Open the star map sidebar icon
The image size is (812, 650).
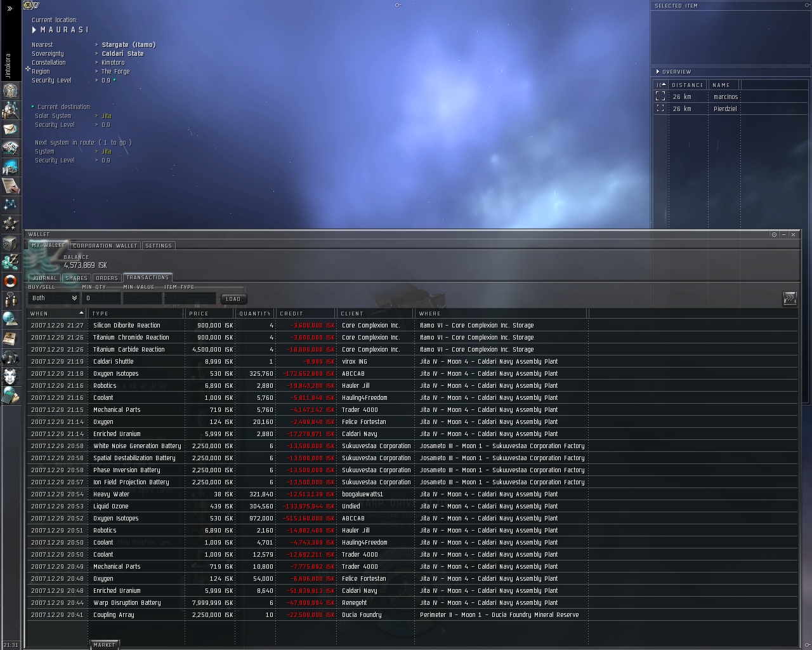pyautogui.click(x=10, y=204)
